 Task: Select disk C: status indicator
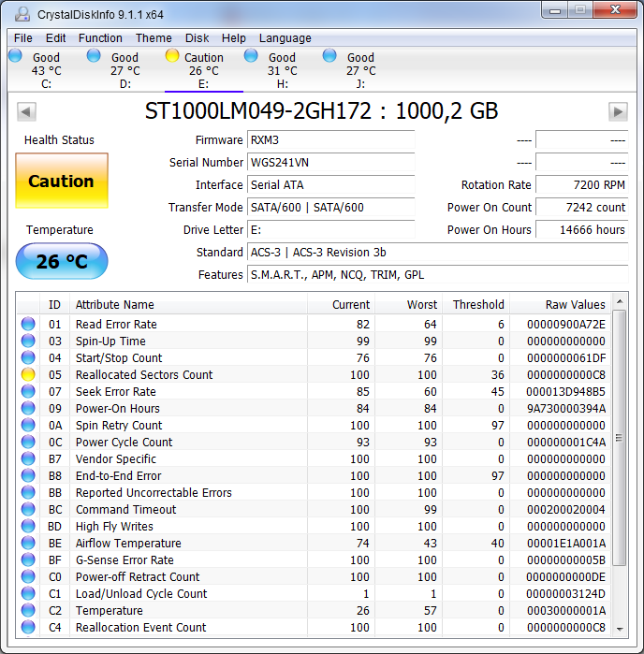[15, 55]
